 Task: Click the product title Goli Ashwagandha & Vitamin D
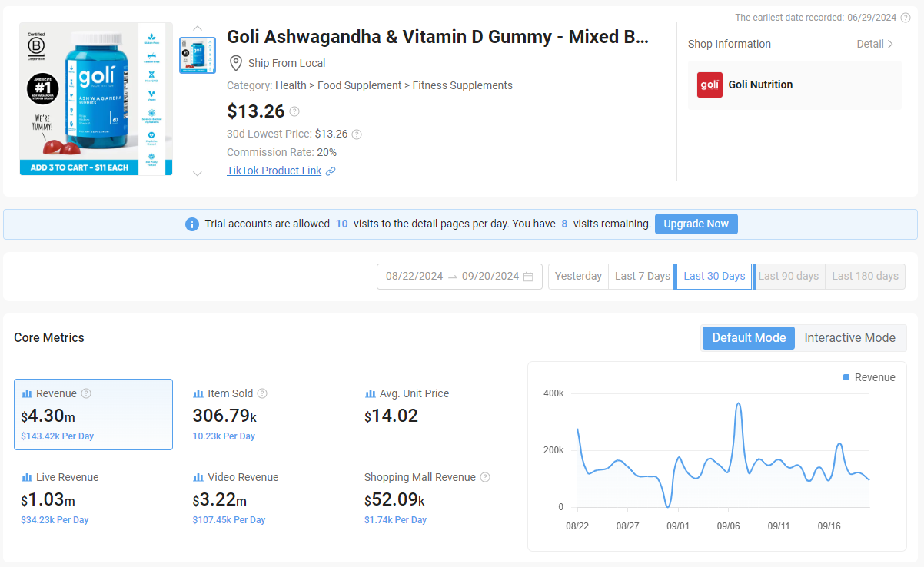coord(437,37)
